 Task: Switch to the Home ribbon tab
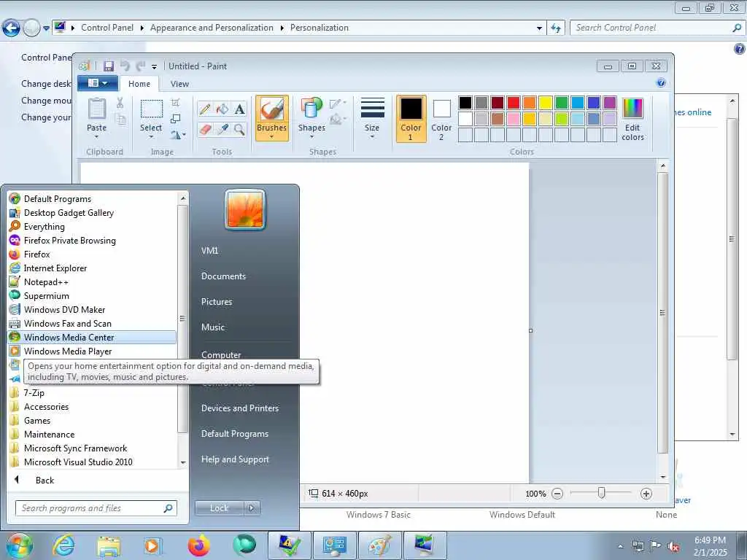(x=139, y=84)
